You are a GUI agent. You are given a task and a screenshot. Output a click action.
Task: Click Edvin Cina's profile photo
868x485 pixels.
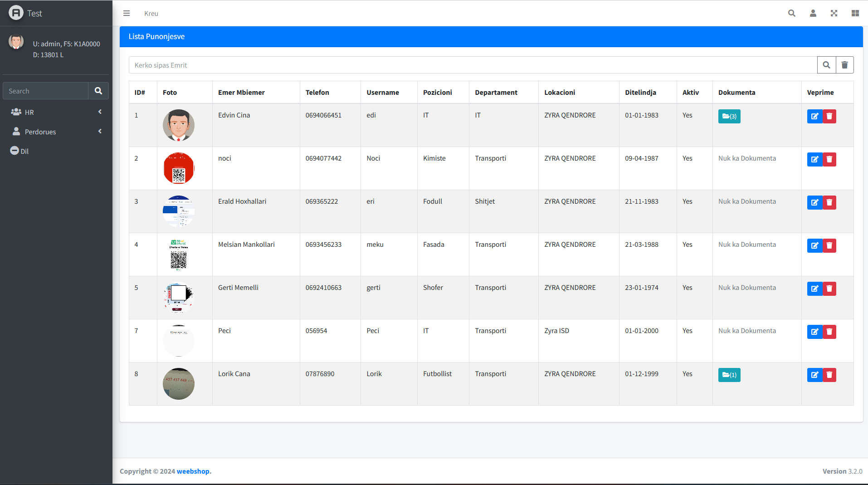(178, 125)
